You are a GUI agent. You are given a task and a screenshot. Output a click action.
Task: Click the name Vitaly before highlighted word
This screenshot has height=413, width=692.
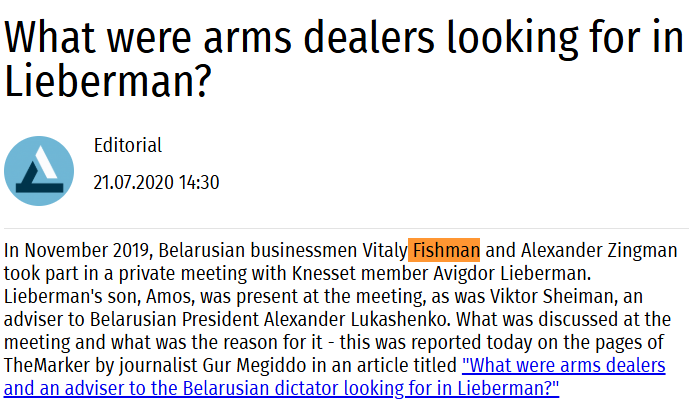(385, 250)
